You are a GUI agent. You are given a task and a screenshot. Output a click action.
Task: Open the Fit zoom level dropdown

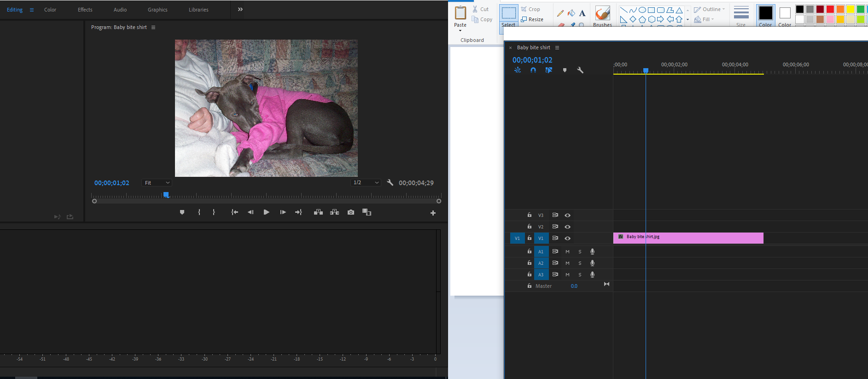tap(157, 183)
